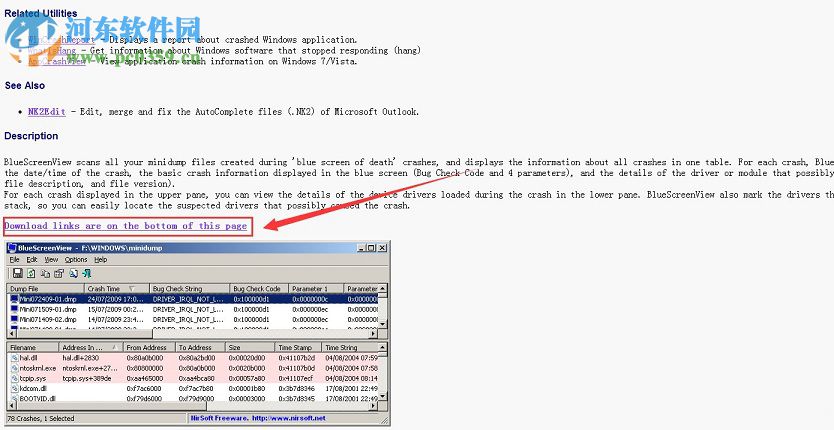The image size is (834, 430).
Task: Select kdcom.dll in the drivers list
Action: (34, 388)
